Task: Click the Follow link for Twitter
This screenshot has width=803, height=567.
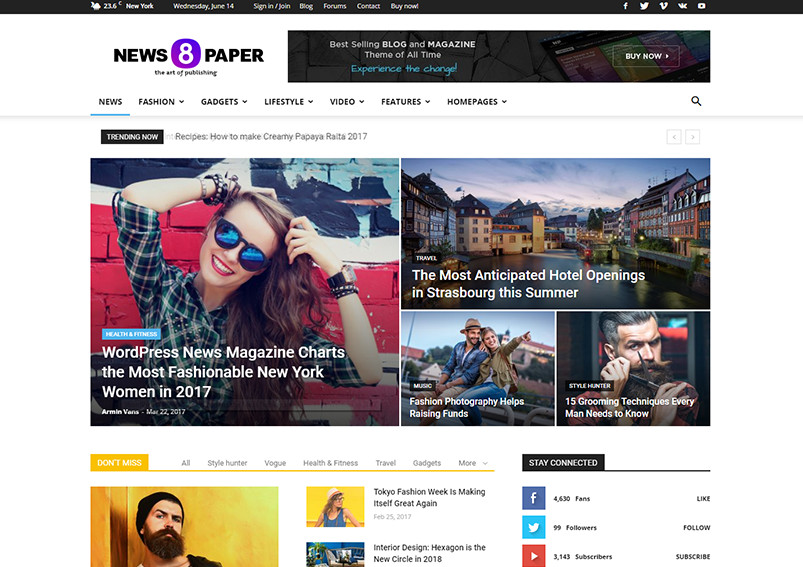Action: (696, 527)
